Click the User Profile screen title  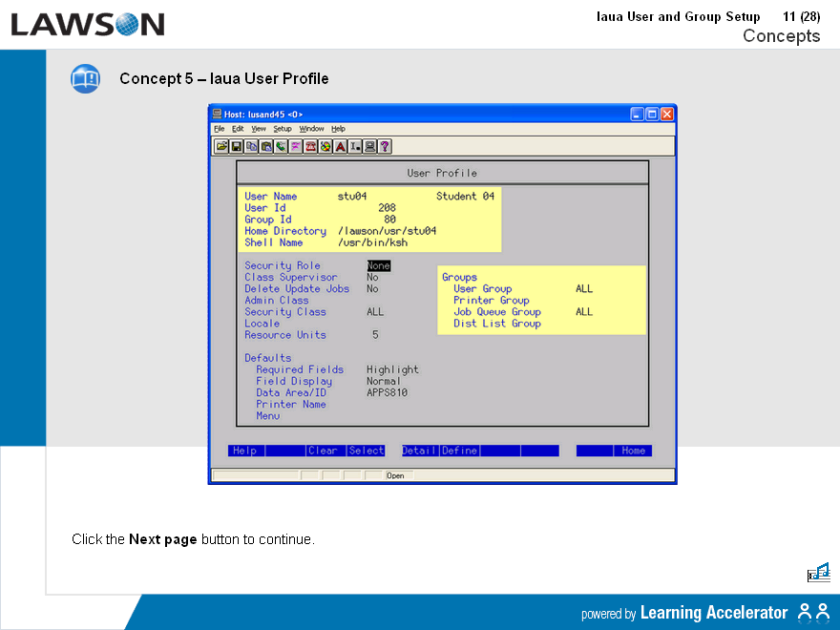coord(442,173)
